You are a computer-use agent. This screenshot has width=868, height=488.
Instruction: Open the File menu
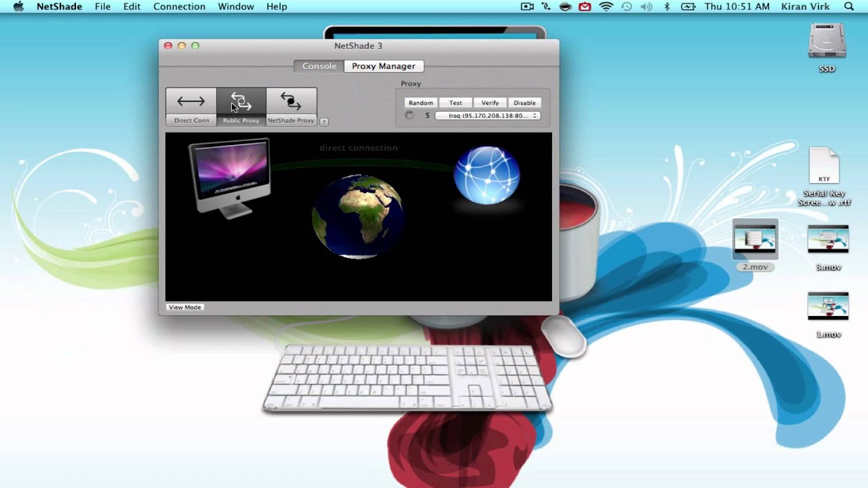coord(102,7)
